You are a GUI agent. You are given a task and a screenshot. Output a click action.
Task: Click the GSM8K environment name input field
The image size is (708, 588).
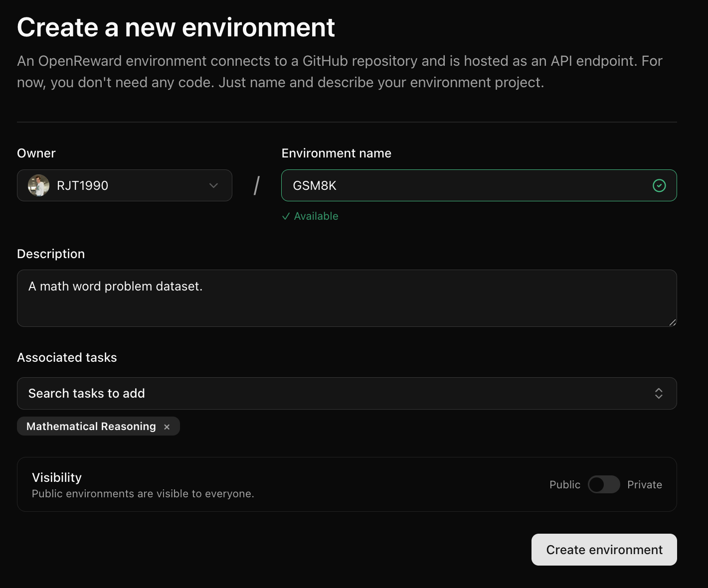[x=449, y=185]
